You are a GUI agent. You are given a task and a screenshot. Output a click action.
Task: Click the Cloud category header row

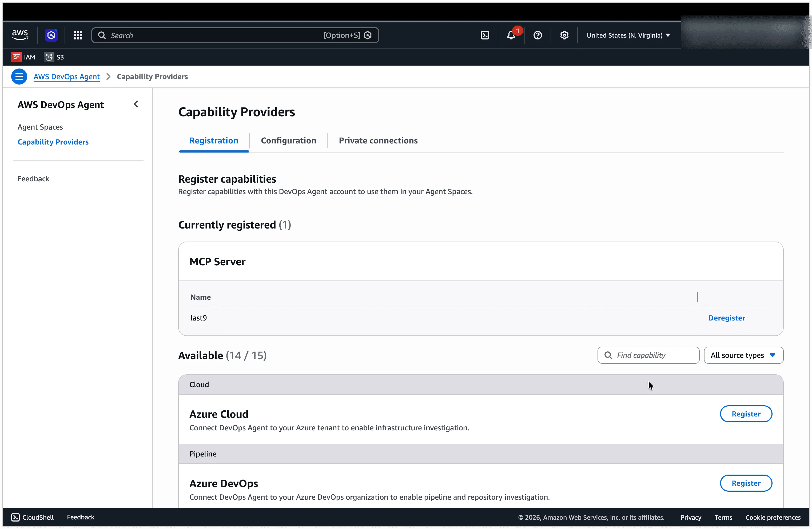(481, 384)
